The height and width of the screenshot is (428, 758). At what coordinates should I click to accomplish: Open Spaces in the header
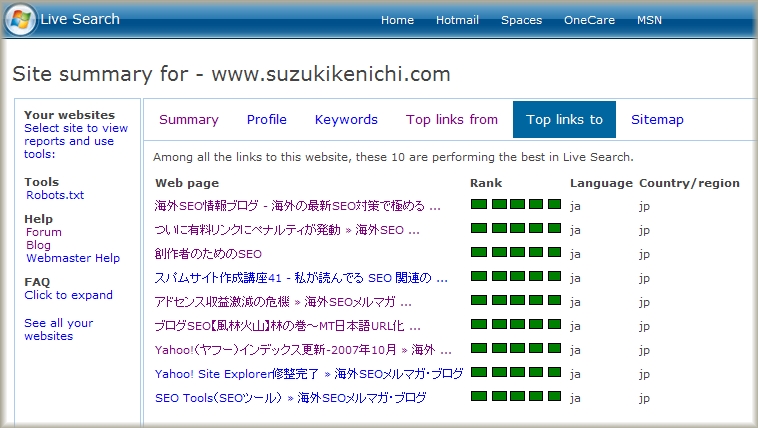click(x=522, y=20)
